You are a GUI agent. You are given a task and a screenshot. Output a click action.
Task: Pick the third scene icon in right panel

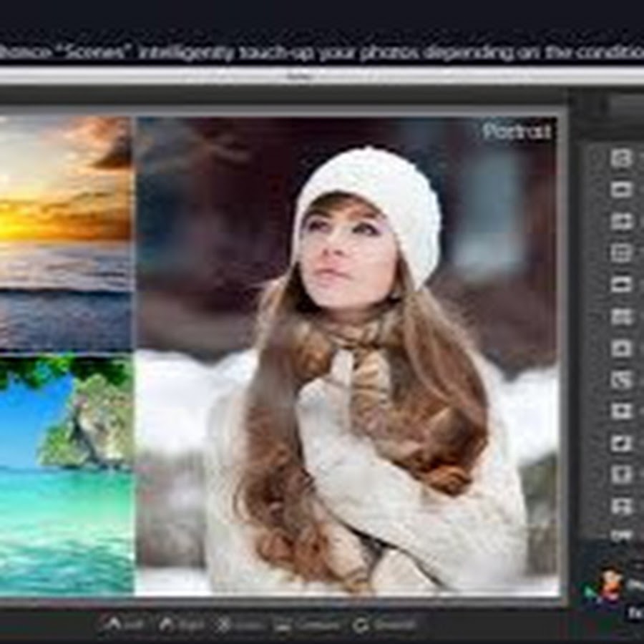[x=621, y=221]
